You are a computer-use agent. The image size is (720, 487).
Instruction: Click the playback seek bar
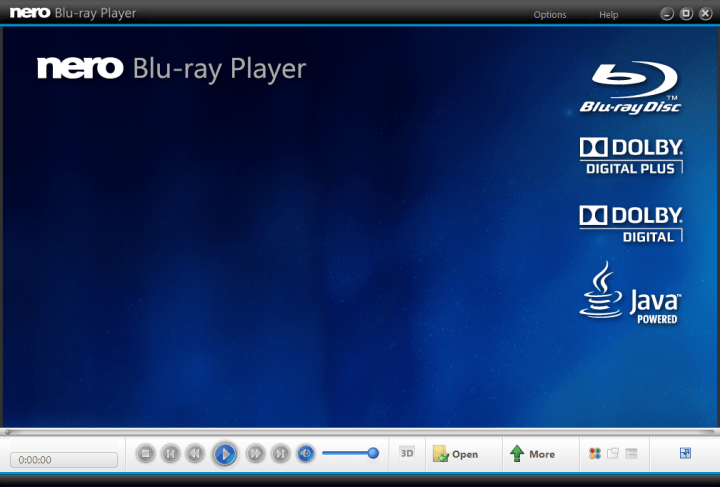point(360,431)
